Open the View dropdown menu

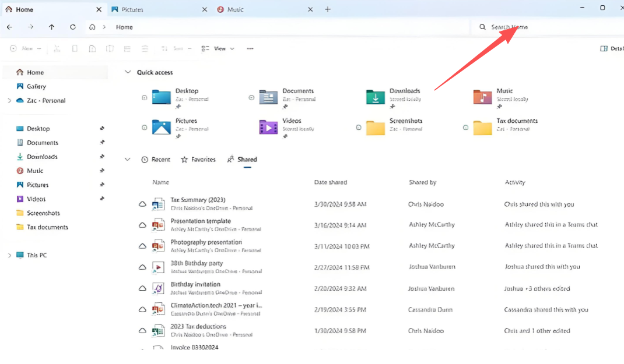point(218,49)
